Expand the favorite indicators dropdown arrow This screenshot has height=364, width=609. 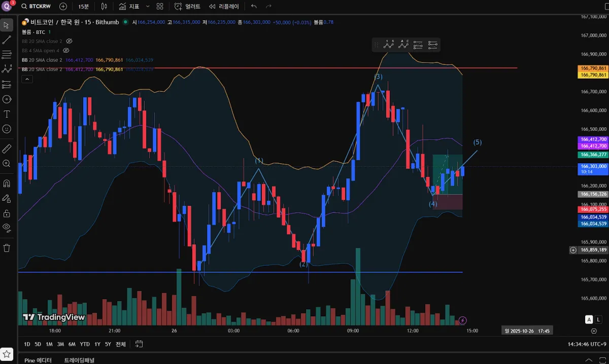pos(148,7)
